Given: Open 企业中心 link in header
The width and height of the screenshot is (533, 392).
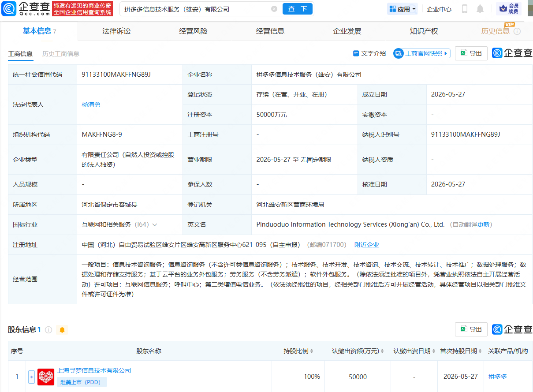Looking at the screenshot, I should point(439,9).
